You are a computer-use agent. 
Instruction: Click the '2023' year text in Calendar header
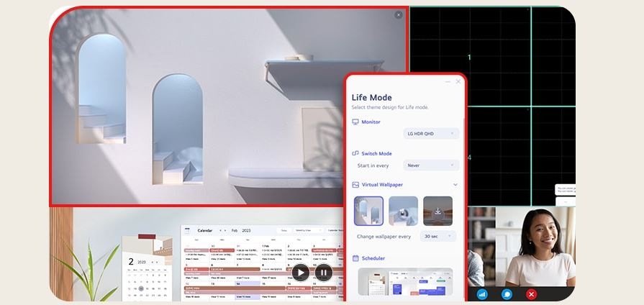pyautogui.click(x=246, y=231)
